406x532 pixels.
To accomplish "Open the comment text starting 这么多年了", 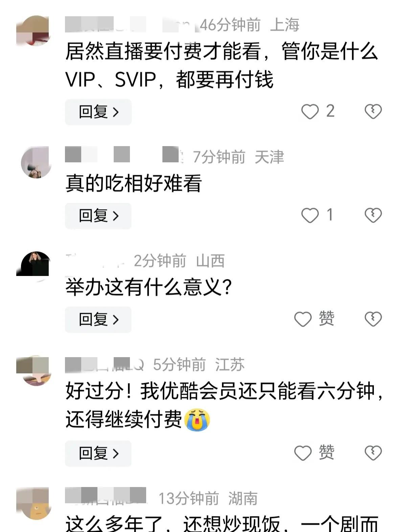I will click(x=222, y=524).
